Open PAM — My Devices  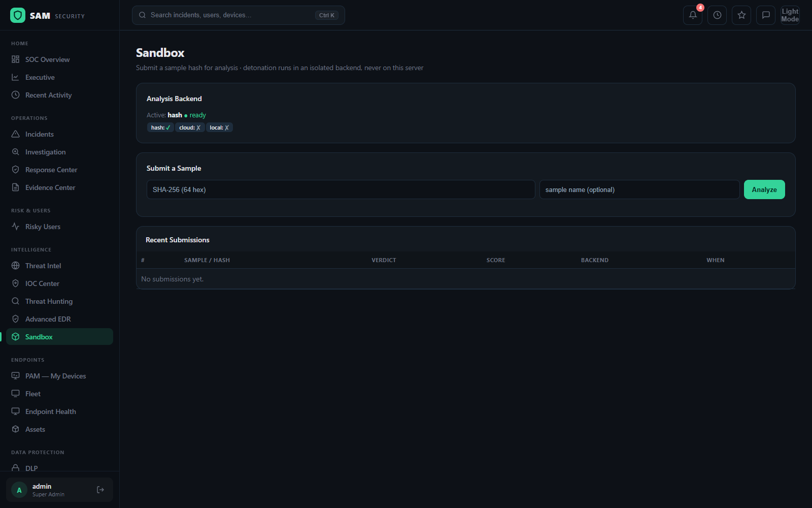[x=59, y=376]
